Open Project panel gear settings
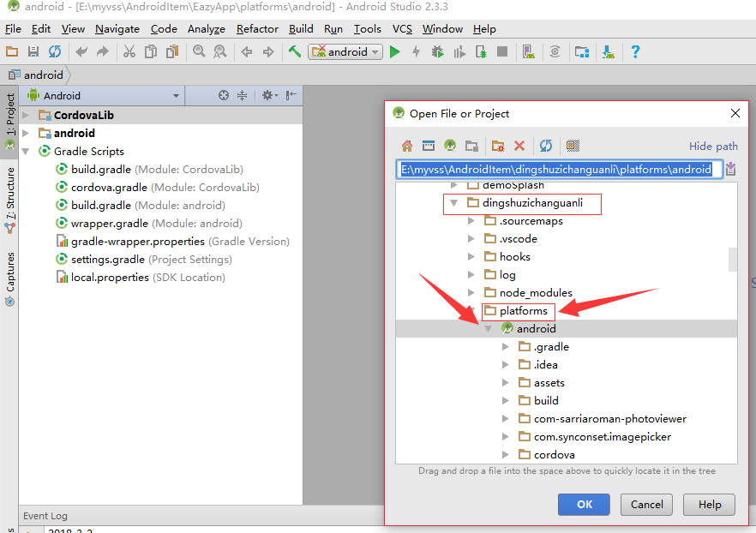The height and width of the screenshot is (533, 756). (x=269, y=95)
